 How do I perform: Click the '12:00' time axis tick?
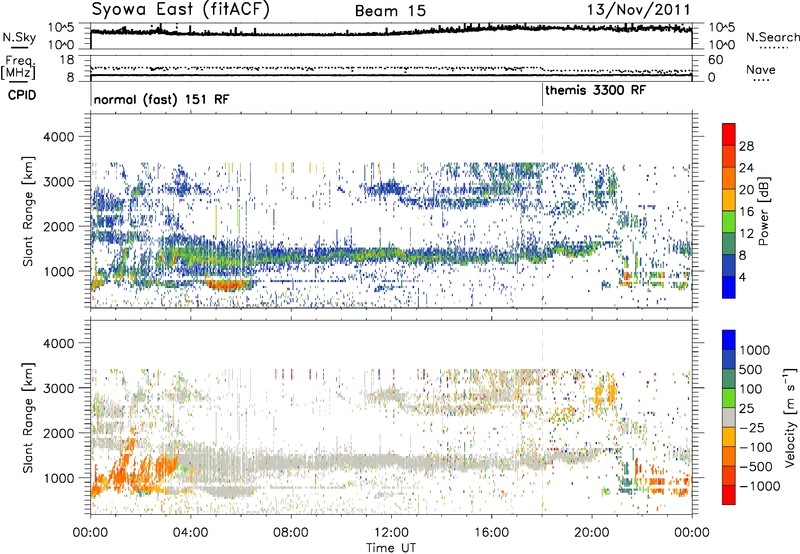tap(391, 533)
